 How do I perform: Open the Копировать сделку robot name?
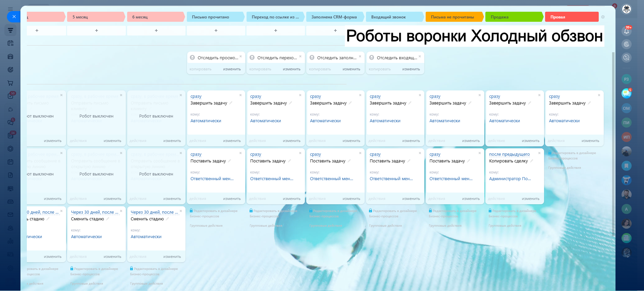[508, 161]
